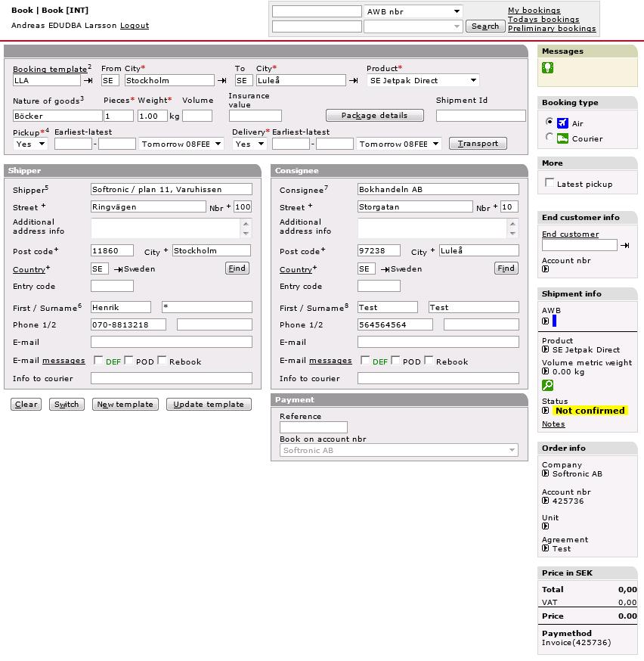Viewport: 644px width, 661px height.
Task: Click the green lightbulb icon in Messages
Action: tap(547, 67)
